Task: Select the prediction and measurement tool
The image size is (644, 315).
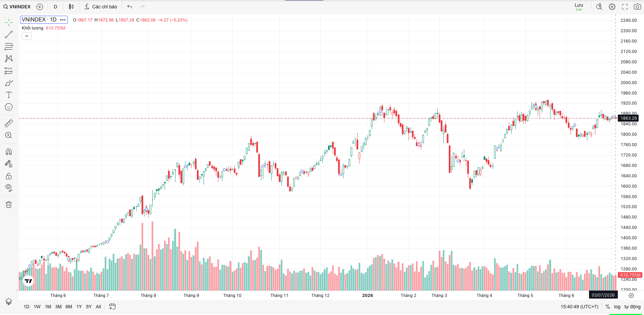Action: (x=9, y=71)
